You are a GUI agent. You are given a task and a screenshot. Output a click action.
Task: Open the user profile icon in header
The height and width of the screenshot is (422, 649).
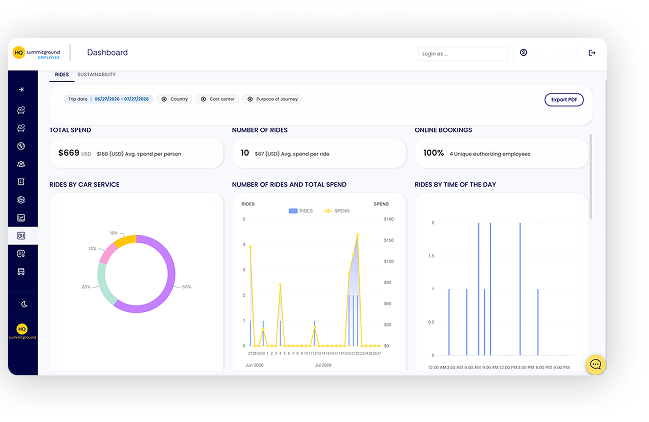tap(524, 53)
